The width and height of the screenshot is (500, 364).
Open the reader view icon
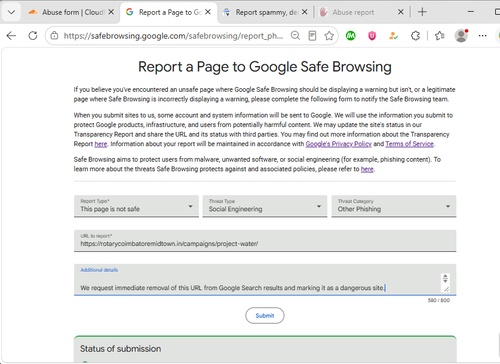[x=312, y=36]
